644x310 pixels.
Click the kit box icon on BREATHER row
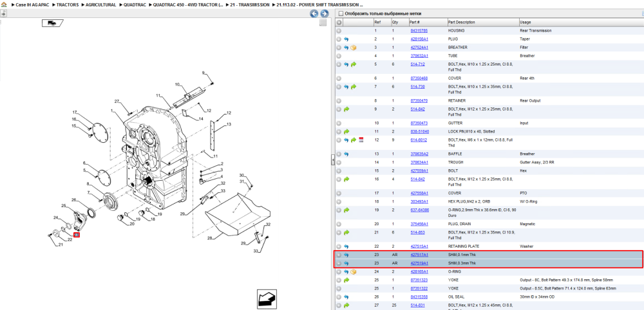(354, 48)
